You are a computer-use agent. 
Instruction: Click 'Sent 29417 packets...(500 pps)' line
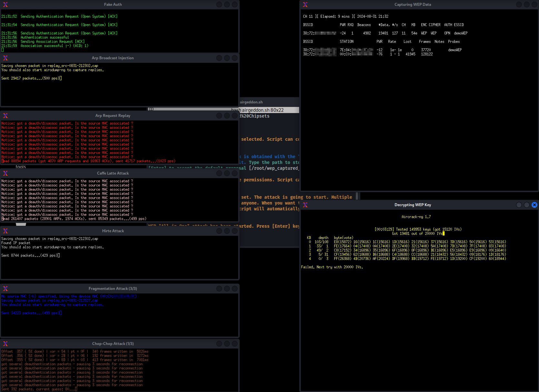point(31,78)
